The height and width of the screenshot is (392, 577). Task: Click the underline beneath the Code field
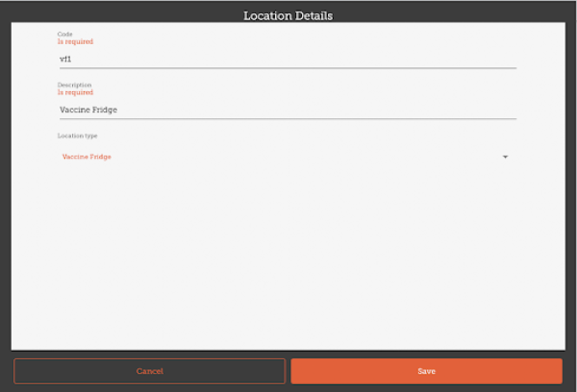(288, 68)
